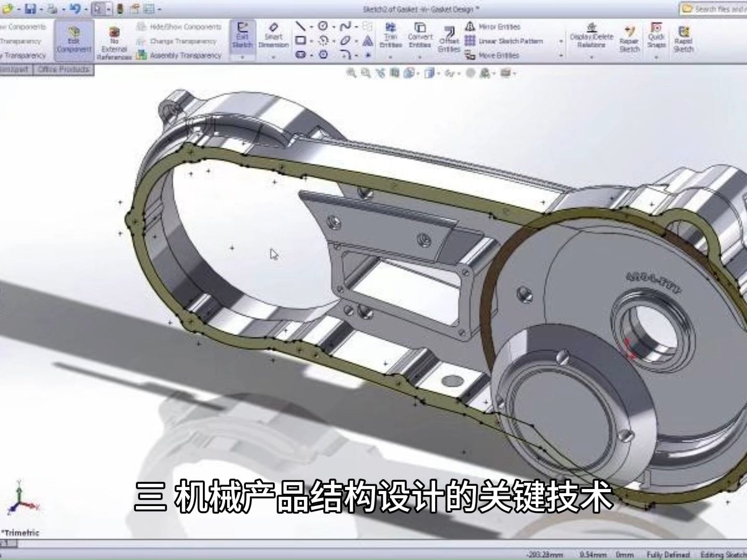747x560 pixels.
Task: Select the Slot sketch tool
Action: click(300, 54)
